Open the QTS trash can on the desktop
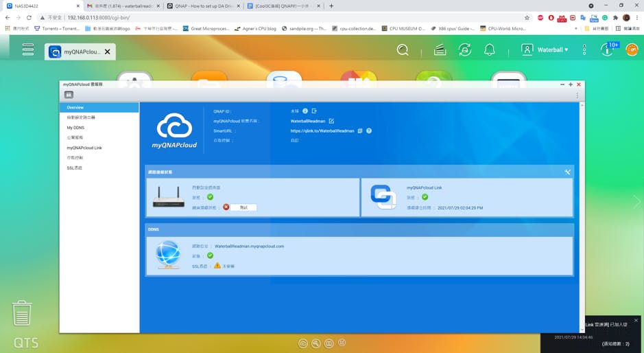This screenshot has height=353, width=644. [22, 312]
